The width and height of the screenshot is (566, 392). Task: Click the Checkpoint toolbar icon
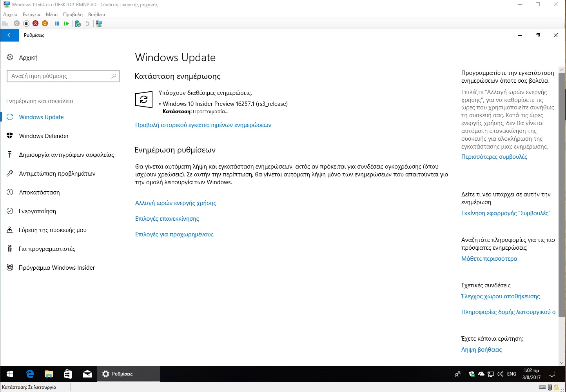78,24
